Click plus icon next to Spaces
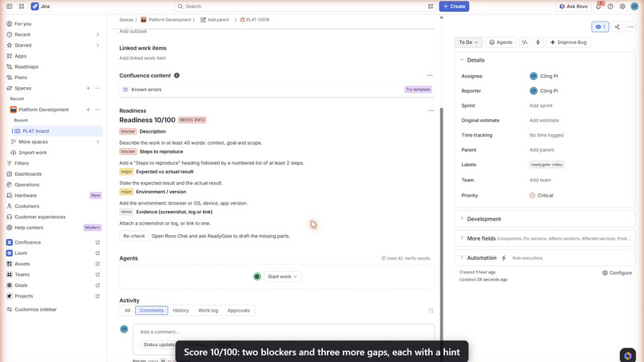The width and height of the screenshot is (644, 362). pyautogui.click(x=88, y=88)
